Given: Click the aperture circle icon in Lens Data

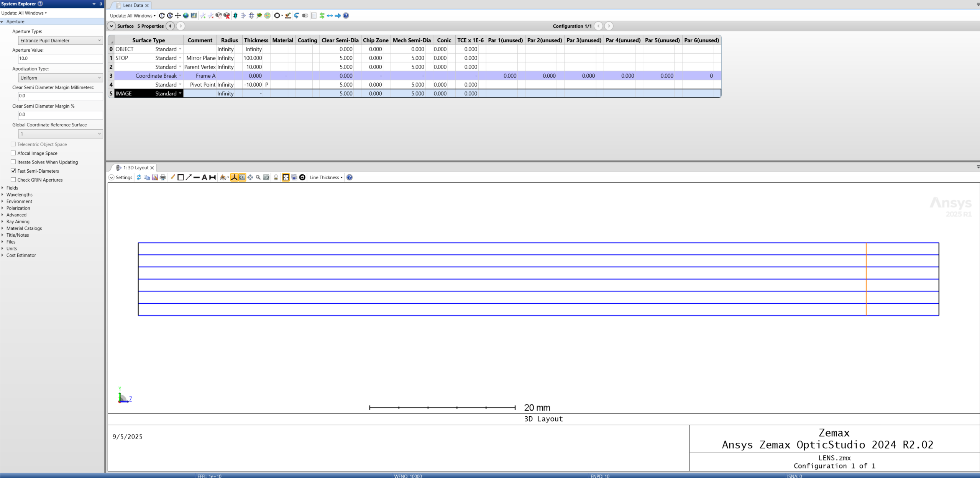Looking at the screenshot, I should tap(277, 16).
